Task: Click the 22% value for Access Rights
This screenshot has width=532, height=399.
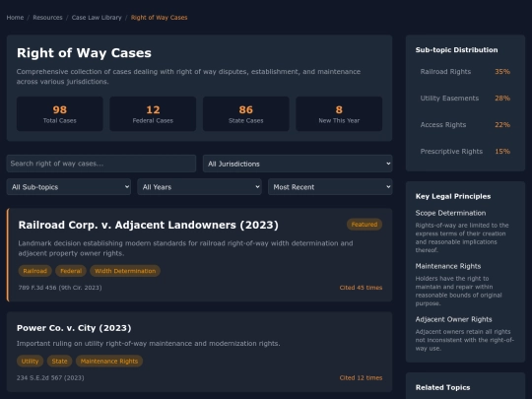Action: pos(502,125)
